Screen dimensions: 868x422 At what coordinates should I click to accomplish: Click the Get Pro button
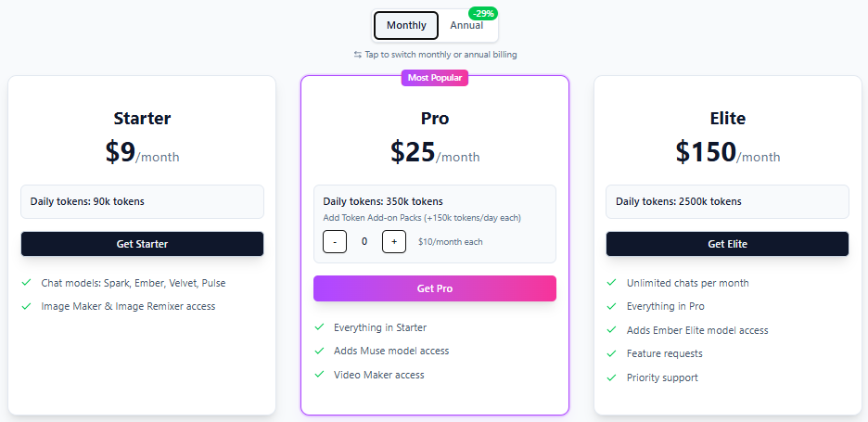coord(435,288)
